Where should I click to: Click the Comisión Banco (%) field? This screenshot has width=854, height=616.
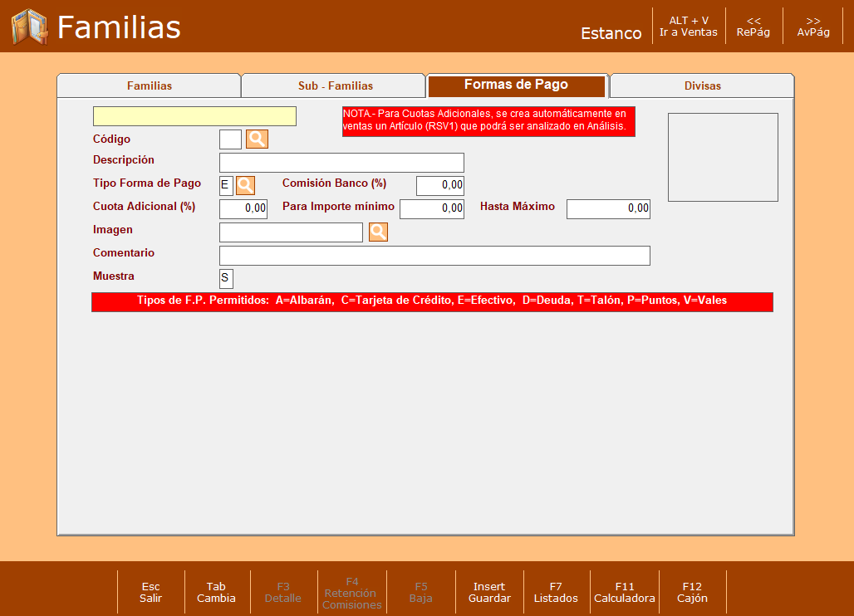[440, 186]
